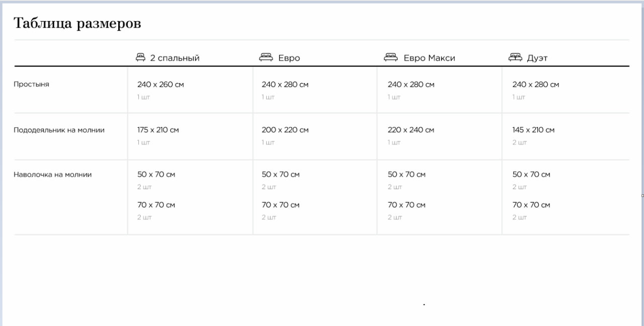Select the Евро Макси column header text
Viewport: 644px width, 326px height.
point(429,58)
